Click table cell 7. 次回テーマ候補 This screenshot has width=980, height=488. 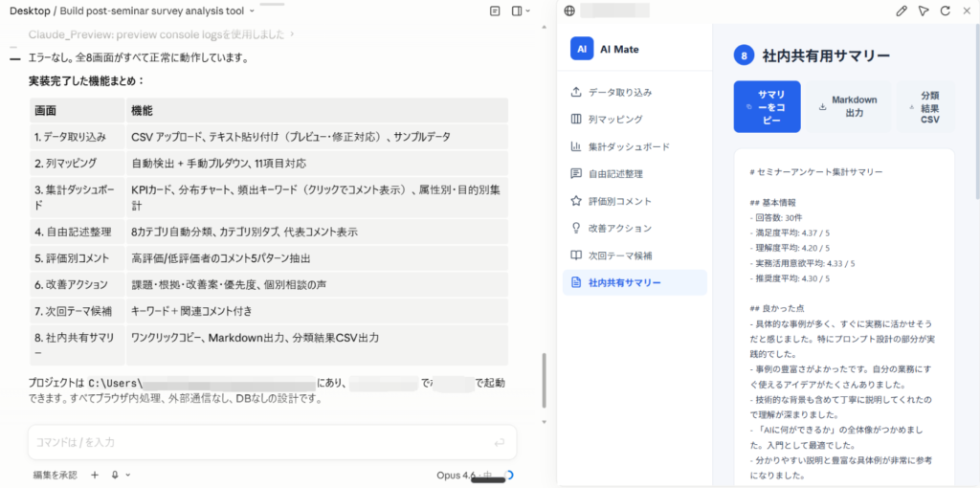pos(77,311)
